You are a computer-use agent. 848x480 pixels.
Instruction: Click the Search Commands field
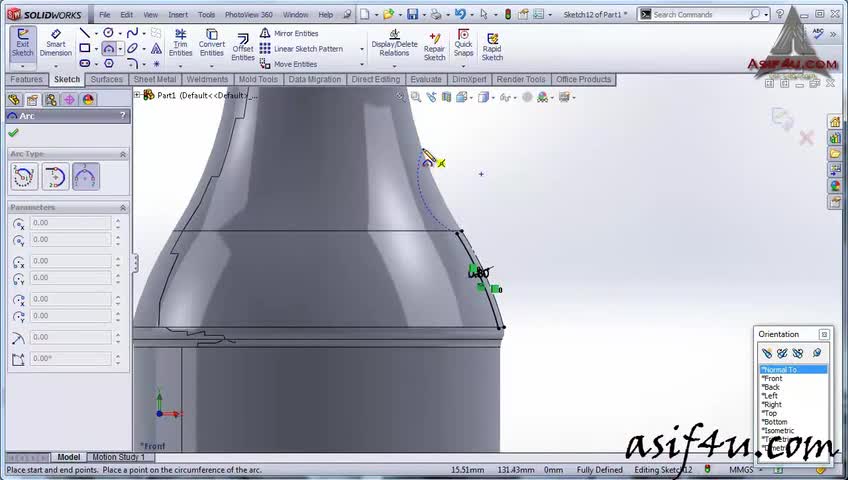[700, 15]
